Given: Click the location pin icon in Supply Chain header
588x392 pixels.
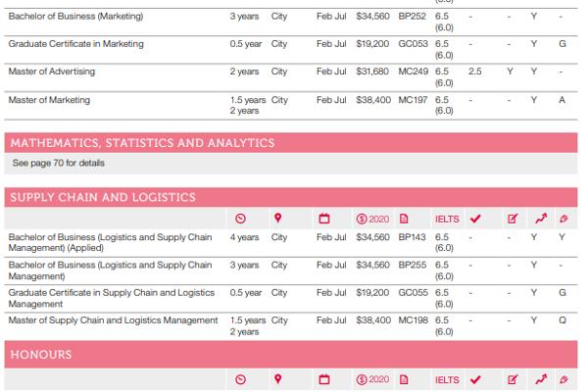Looking at the screenshot, I should click(x=278, y=219).
